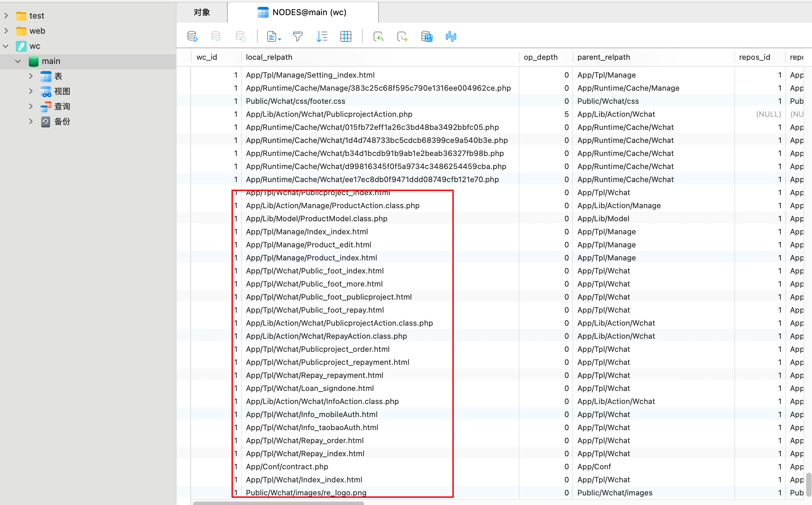
Task: Select cell App/Conf/contract.php
Action: pos(380,467)
